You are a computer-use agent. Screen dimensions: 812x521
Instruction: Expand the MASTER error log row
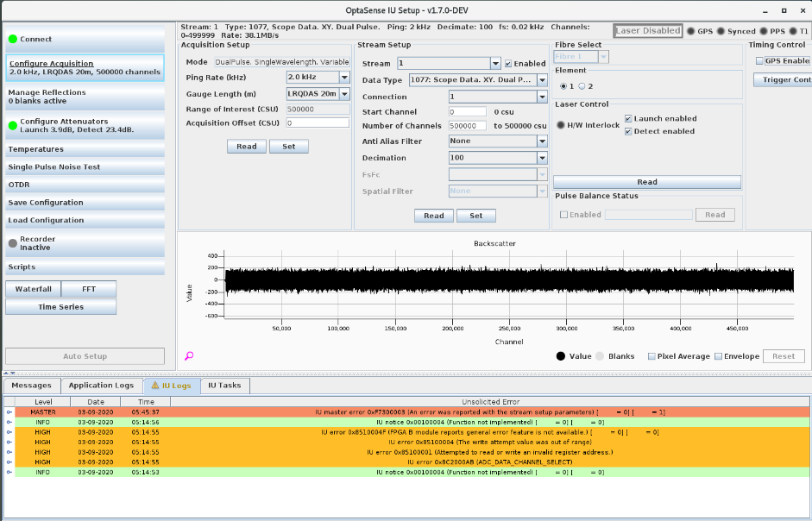tap(9, 412)
